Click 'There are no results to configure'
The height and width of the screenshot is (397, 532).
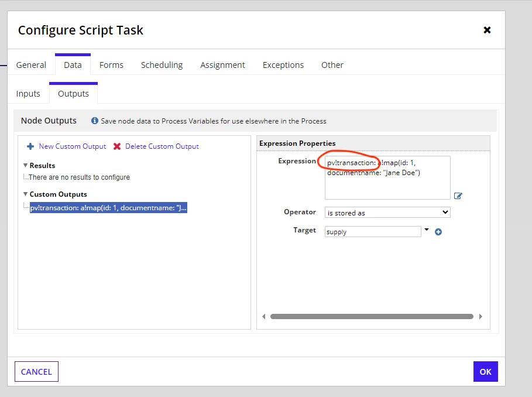(x=79, y=177)
